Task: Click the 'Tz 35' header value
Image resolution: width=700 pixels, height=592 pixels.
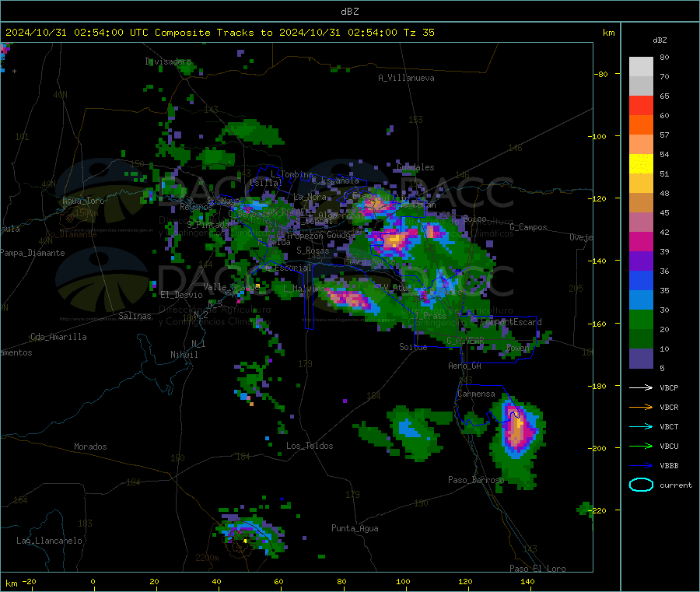Action: tap(418, 33)
